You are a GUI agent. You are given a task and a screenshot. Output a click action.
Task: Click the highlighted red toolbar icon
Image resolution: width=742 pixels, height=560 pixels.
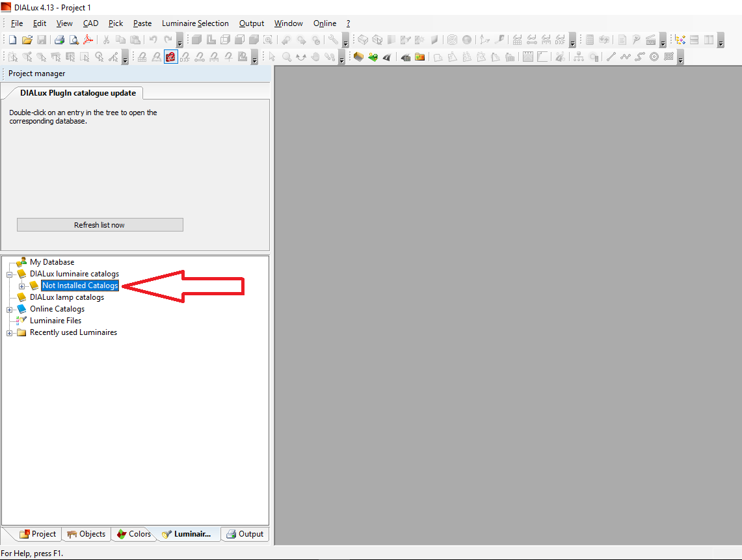(170, 57)
